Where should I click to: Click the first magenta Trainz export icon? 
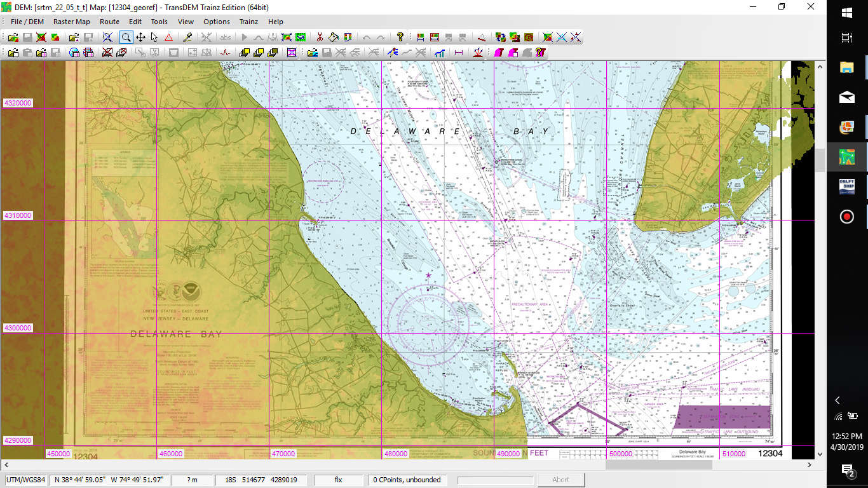(x=498, y=53)
